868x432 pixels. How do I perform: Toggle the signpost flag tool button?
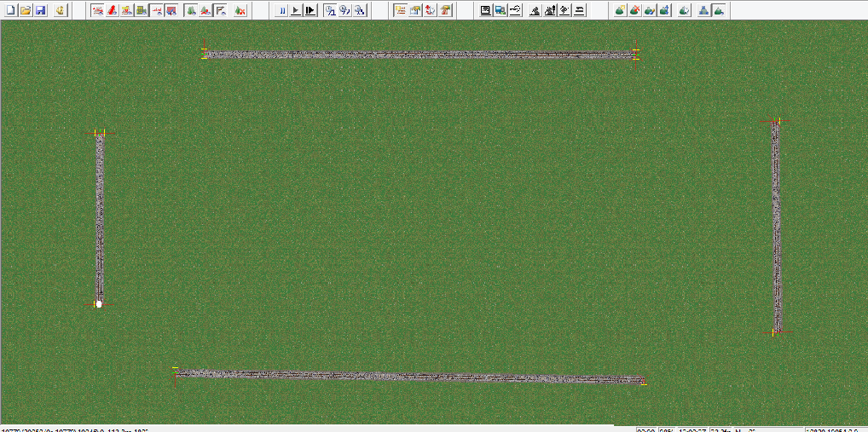[x=220, y=10]
